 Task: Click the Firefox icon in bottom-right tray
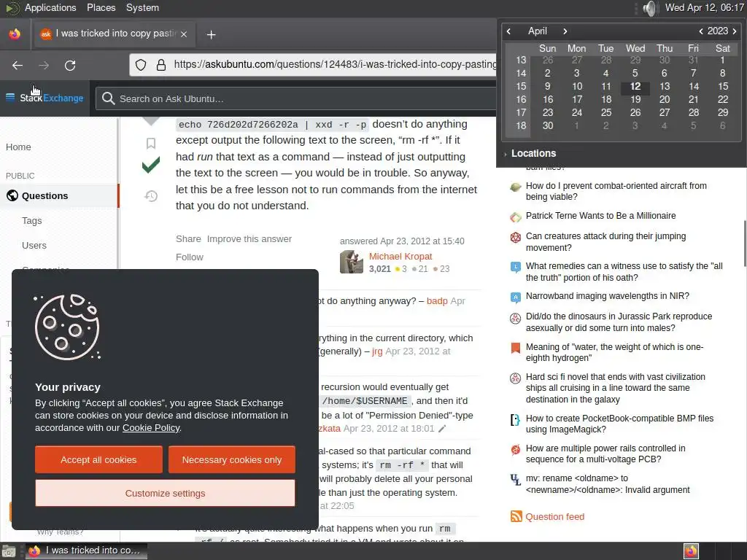[691, 551]
